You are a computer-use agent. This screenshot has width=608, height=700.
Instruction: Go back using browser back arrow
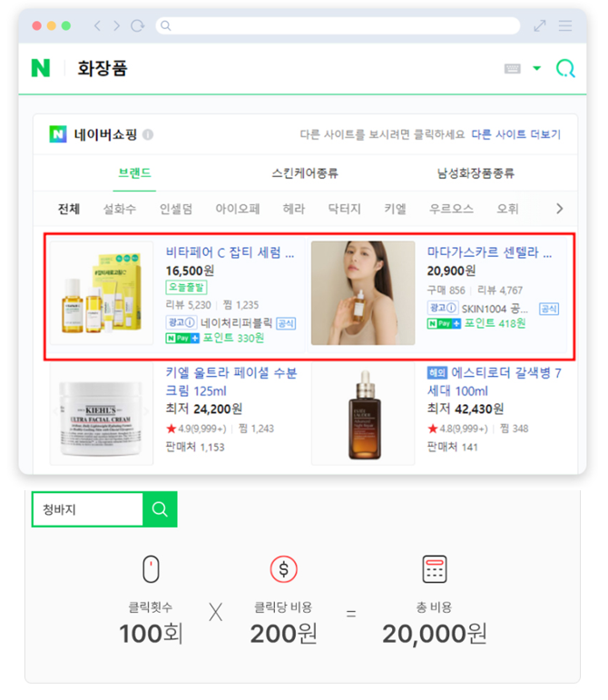[x=97, y=26]
